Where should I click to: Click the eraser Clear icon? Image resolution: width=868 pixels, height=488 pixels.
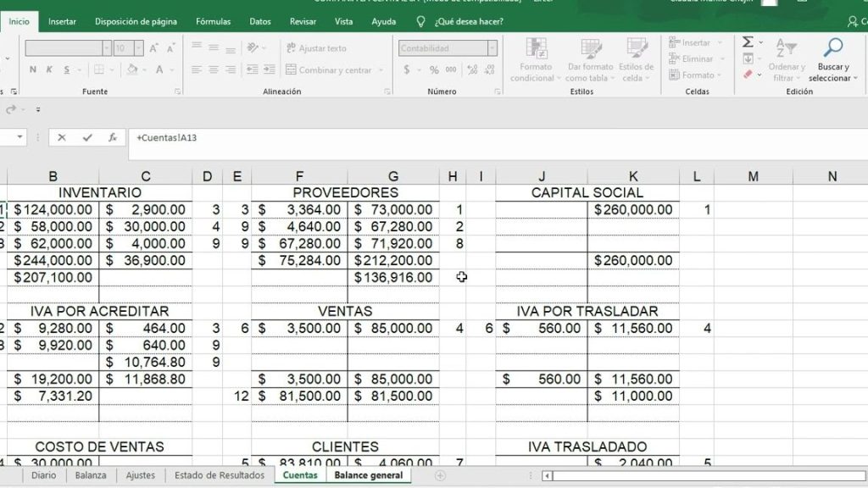pyautogui.click(x=748, y=75)
